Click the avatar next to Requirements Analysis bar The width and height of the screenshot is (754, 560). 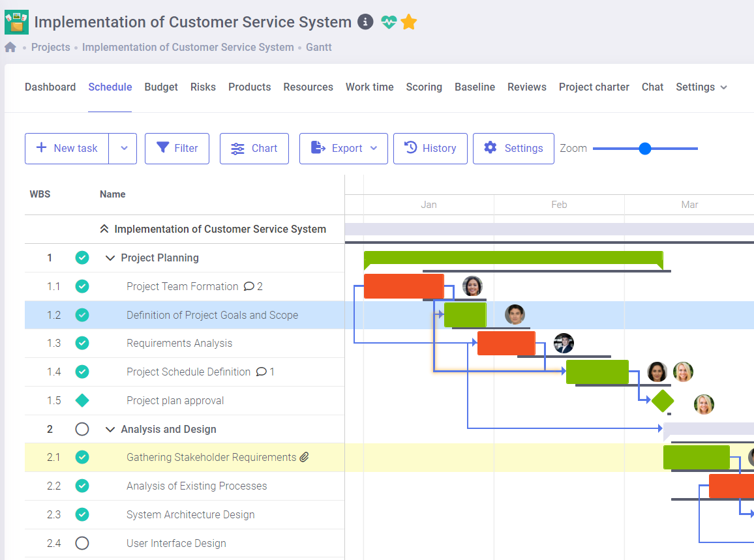(x=564, y=343)
